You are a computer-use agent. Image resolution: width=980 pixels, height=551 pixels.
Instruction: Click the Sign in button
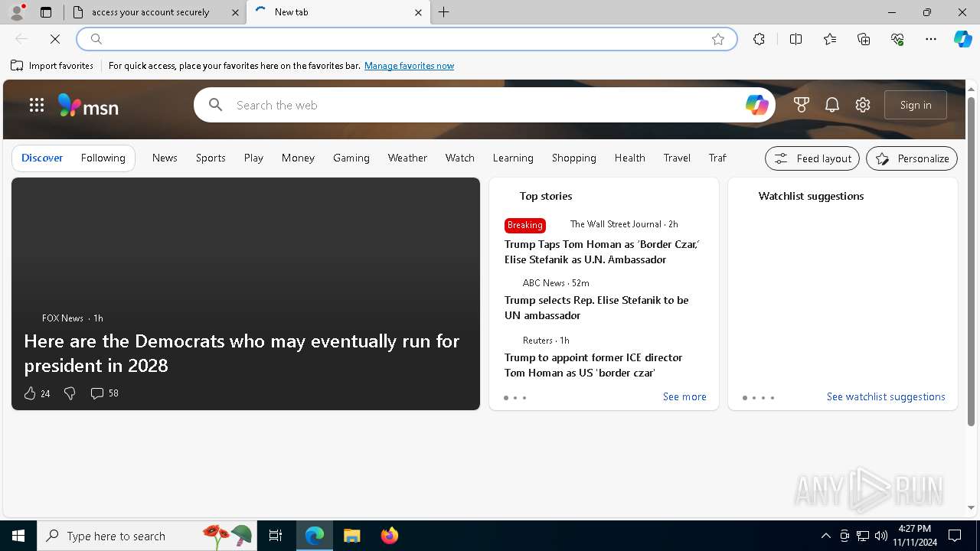[916, 105]
